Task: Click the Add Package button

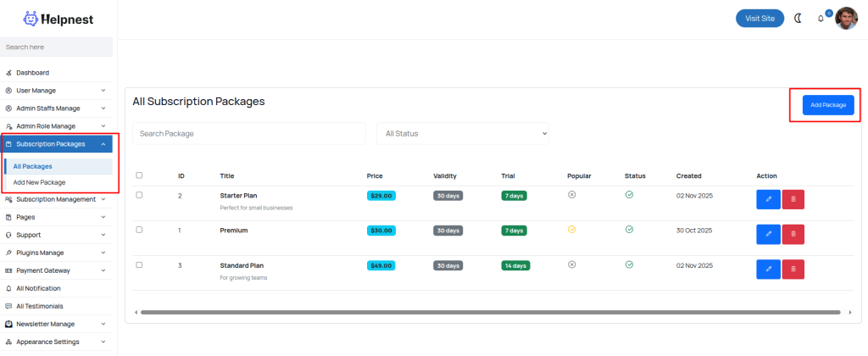Action: (x=827, y=105)
